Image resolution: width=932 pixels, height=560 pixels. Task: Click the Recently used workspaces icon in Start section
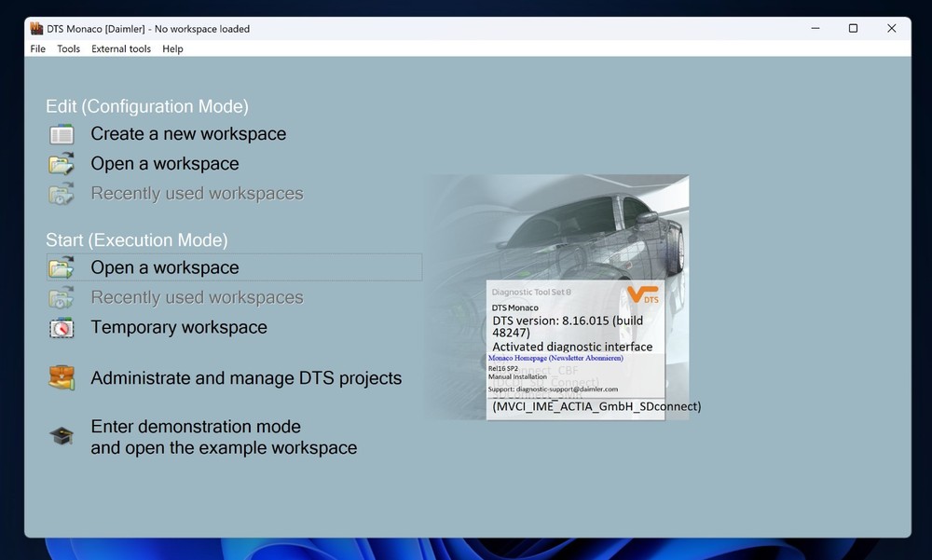tap(62, 298)
